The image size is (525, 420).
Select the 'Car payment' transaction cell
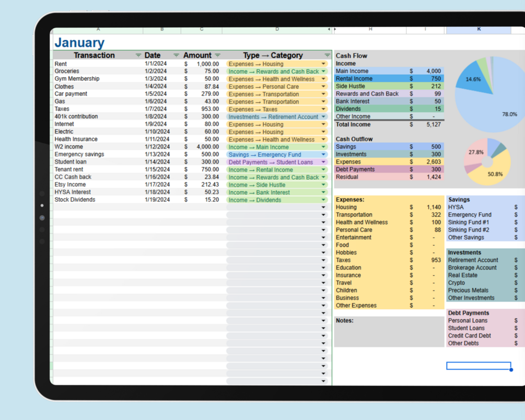tap(98, 94)
